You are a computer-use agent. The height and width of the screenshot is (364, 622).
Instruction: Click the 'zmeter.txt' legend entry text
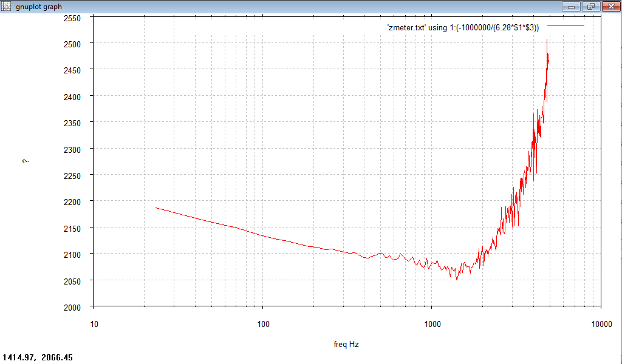[463, 28]
